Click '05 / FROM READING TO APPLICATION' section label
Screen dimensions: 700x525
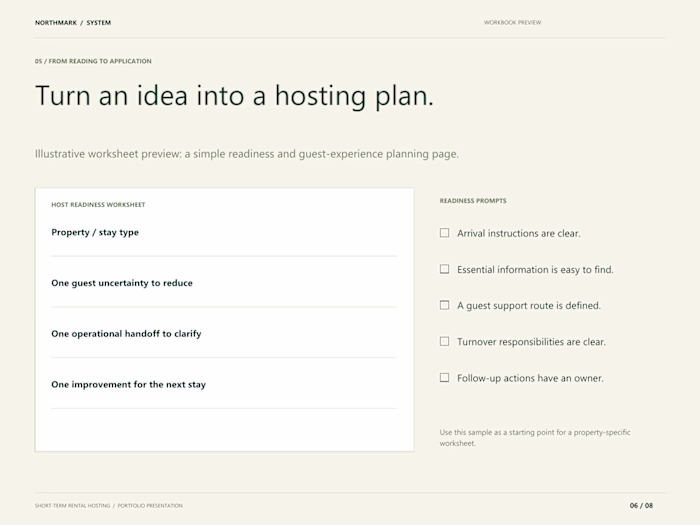click(93, 61)
